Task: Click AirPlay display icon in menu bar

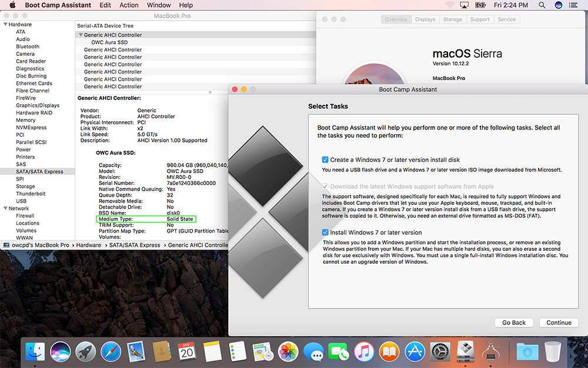Action: click(465, 5)
